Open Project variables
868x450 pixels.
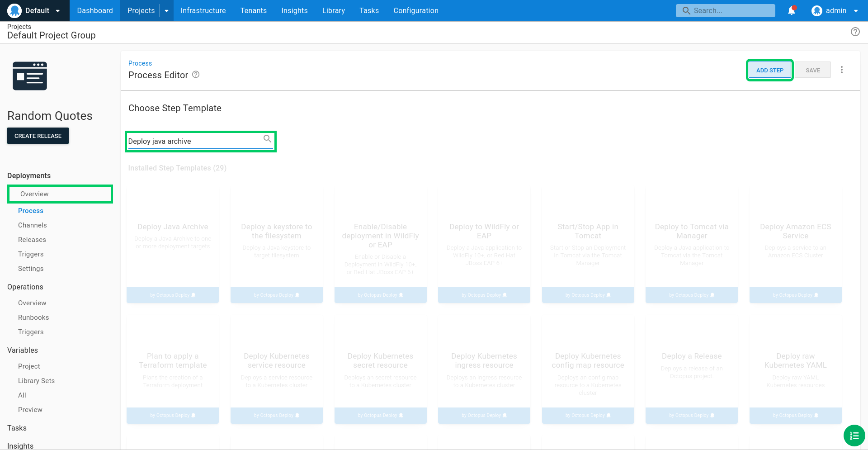tap(29, 366)
